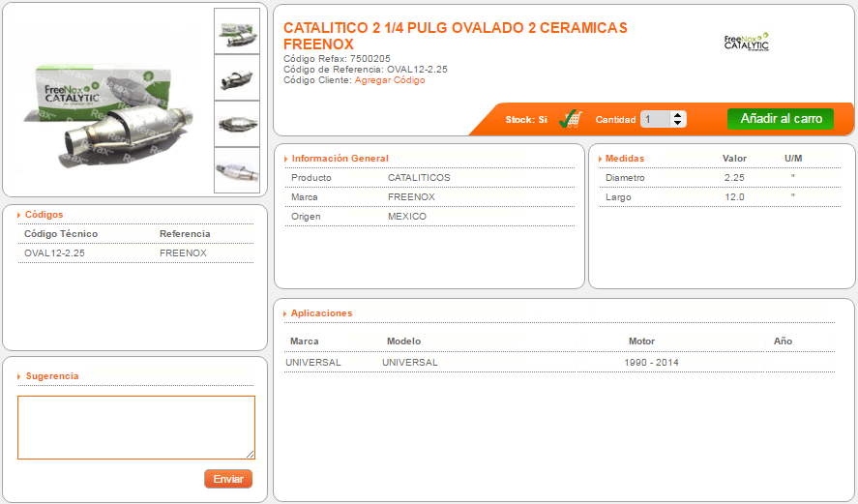Click the Motor column header

tap(641, 341)
